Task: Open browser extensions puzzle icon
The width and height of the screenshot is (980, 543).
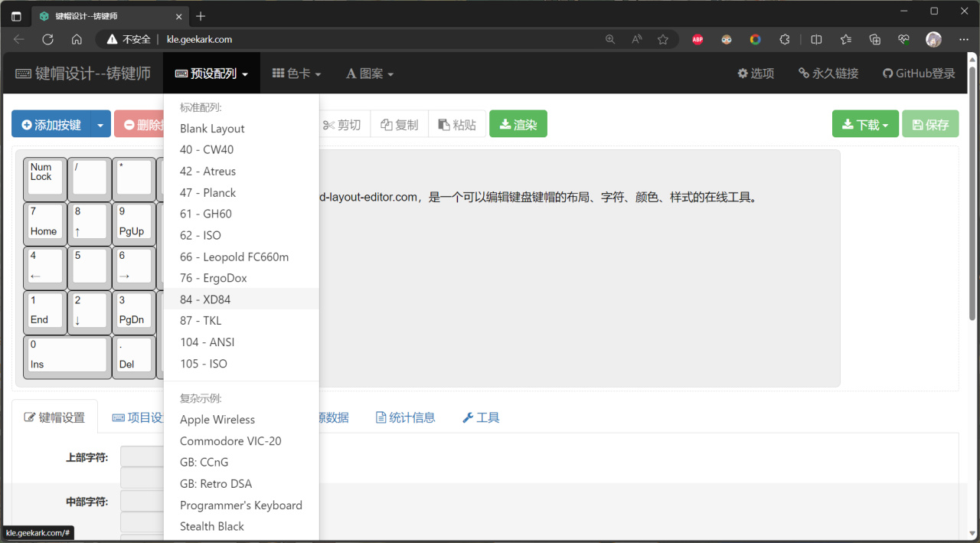Action: click(785, 39)
